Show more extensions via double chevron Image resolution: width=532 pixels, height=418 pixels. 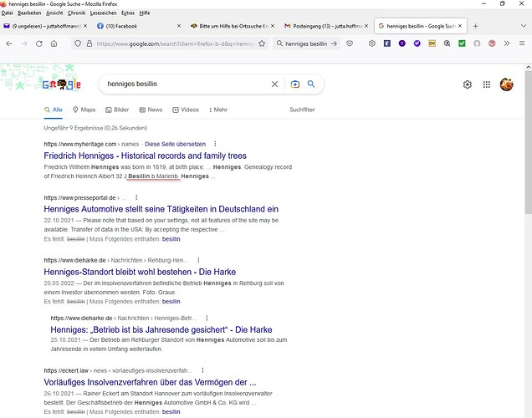pos(507,43)
